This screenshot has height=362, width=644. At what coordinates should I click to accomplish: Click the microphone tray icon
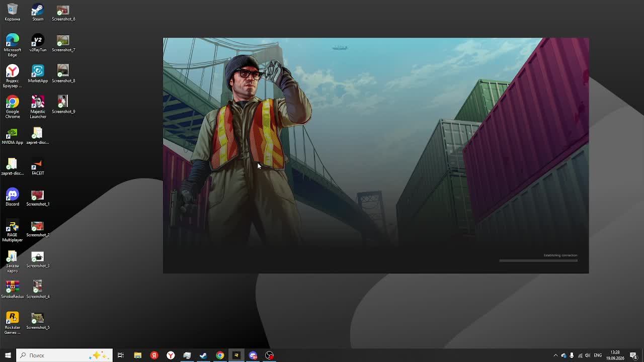(572, 355)
